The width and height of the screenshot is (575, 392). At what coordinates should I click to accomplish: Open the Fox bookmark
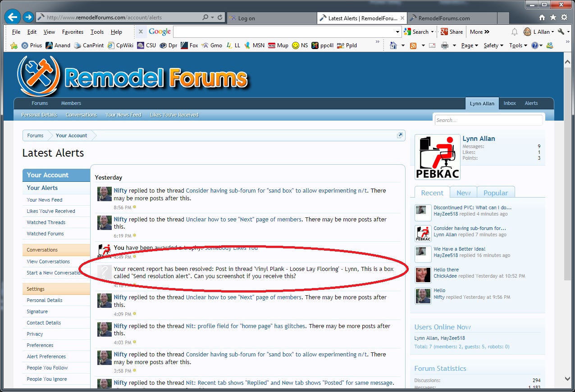coord(189,45)
